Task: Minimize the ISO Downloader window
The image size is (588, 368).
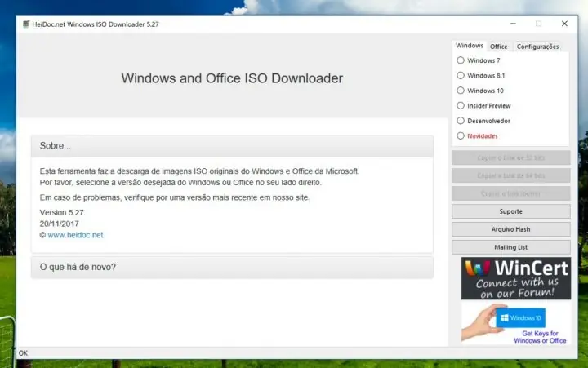Action: [513, 24]
